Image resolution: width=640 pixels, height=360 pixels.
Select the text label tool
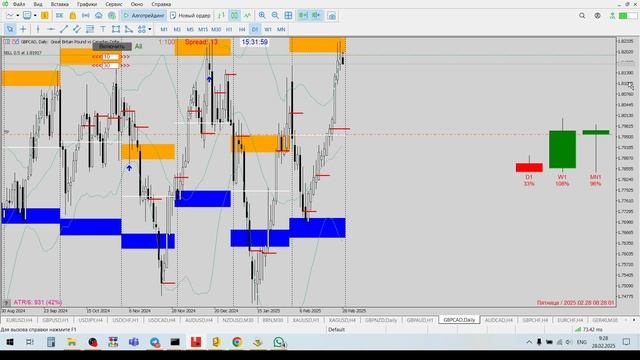point(103,29)
